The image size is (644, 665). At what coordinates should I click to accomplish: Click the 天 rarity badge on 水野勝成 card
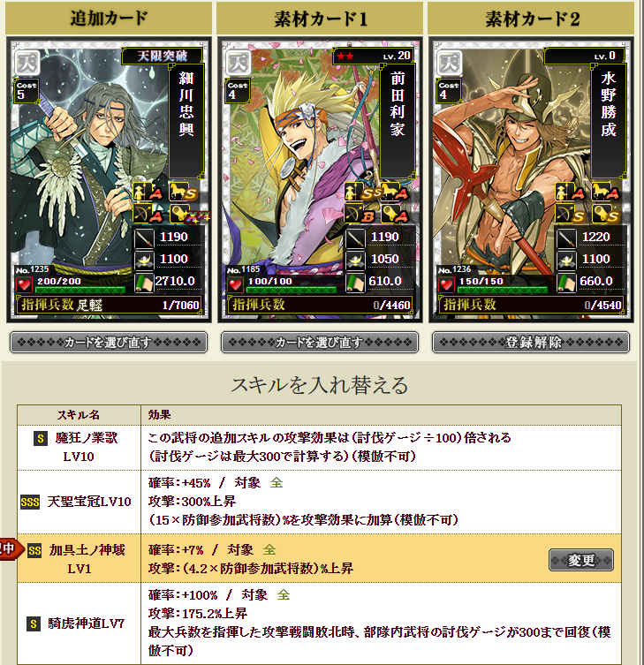click(x=450, y=63)
